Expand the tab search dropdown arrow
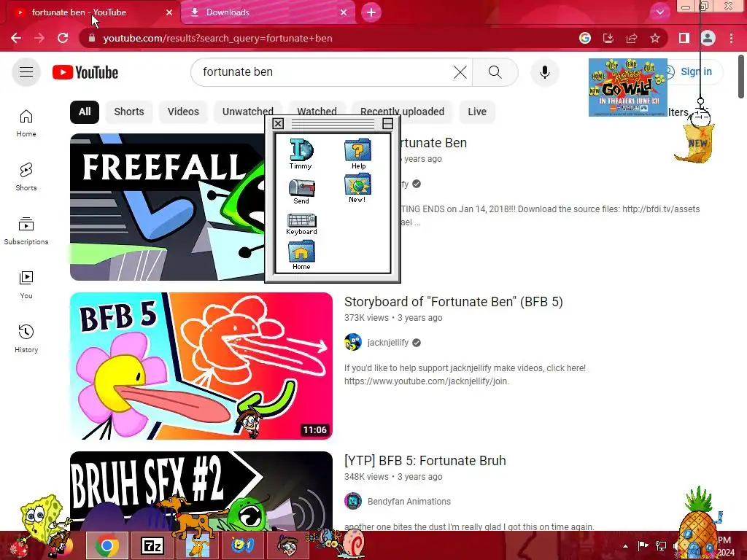The height and width of the screenshot is (560, 747). tap(659, 12)
